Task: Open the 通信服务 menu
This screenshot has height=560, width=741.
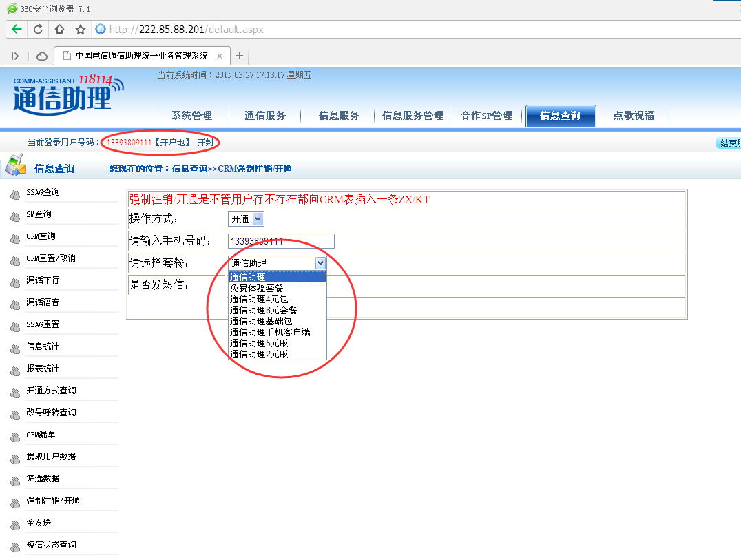Action: click(x=265, y=116)
